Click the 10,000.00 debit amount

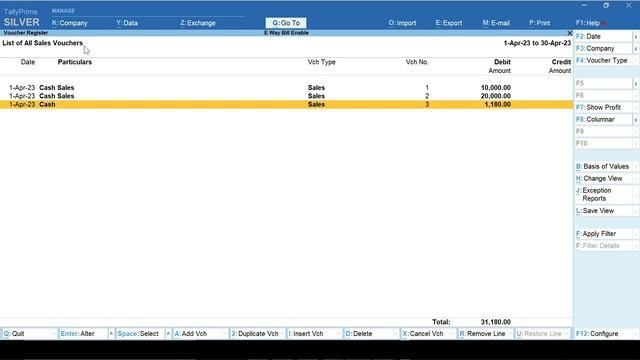(x=496, y=87)
